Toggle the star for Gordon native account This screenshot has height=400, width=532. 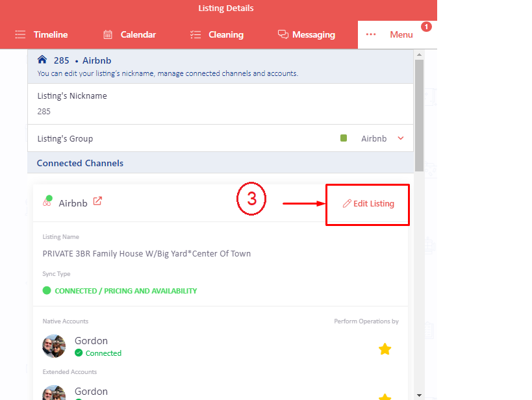coord(385,349)
